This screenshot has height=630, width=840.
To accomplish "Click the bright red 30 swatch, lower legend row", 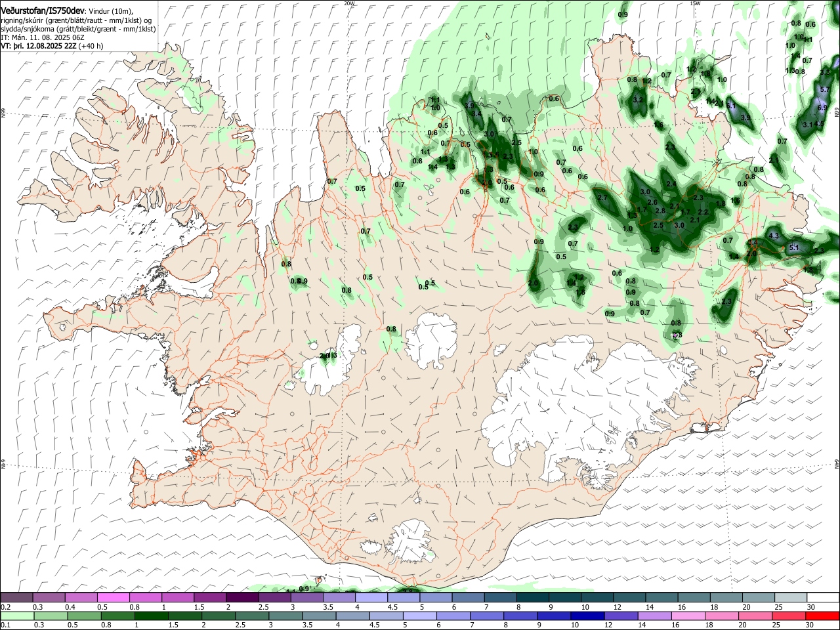I will (x=822, y=616).
